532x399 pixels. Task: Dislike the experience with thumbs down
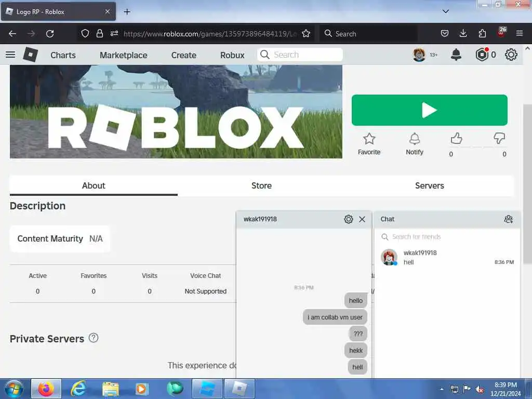point(499,138)
